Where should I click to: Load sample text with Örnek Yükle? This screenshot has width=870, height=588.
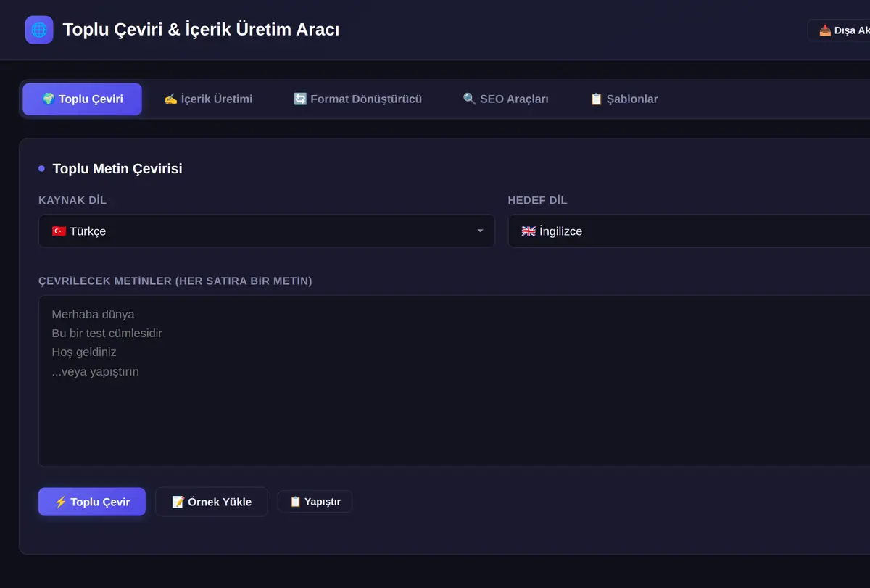point(212,502)
